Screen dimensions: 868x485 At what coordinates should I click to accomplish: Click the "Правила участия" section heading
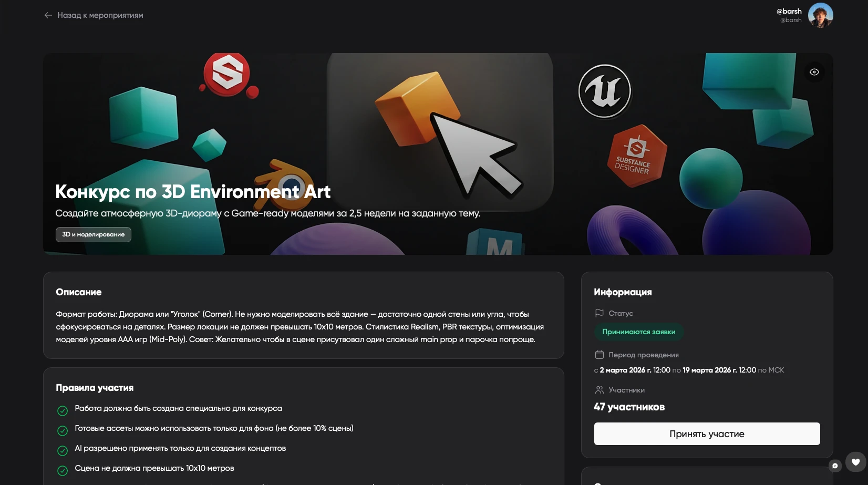click(x=95, y=388)
